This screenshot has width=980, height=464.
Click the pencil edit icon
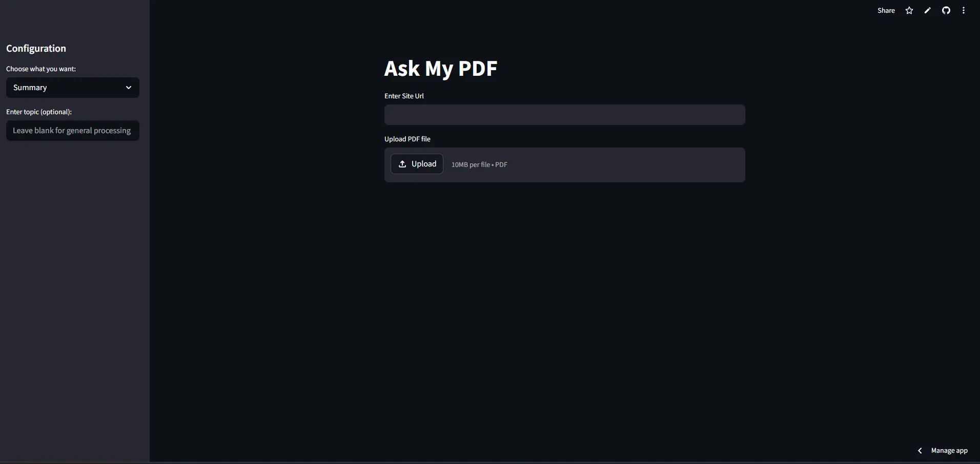pyautogui.click(x=927, y=10)
